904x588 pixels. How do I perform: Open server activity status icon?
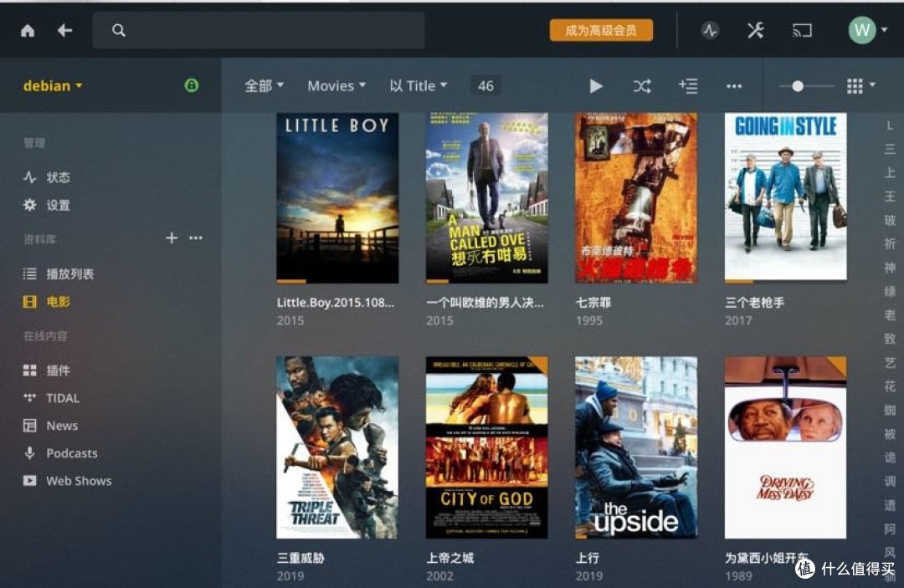pos(710,29)
